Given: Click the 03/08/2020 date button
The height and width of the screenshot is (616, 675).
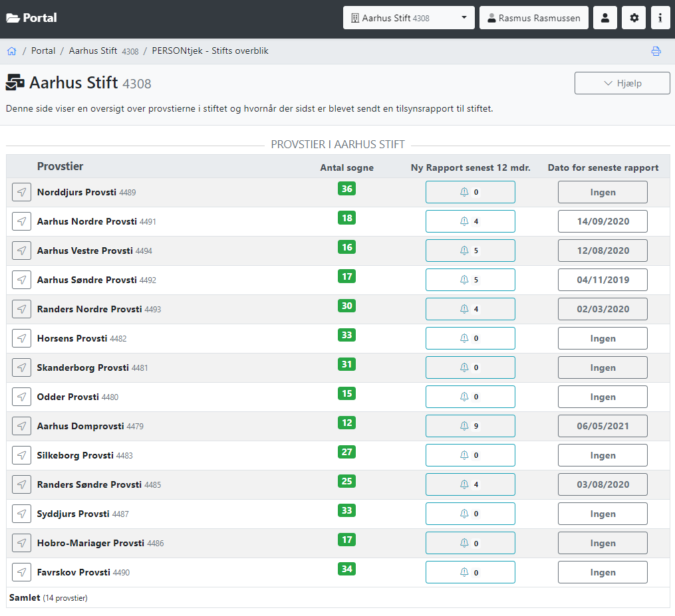Looking at the screenshot, I should pyautogui.click(x=603, y=484).
